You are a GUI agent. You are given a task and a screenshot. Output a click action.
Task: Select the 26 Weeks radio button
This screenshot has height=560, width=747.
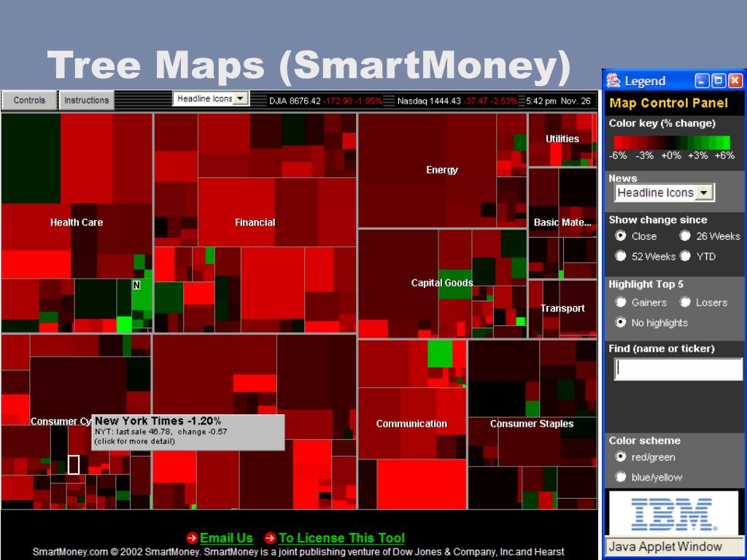pos(685,236)
